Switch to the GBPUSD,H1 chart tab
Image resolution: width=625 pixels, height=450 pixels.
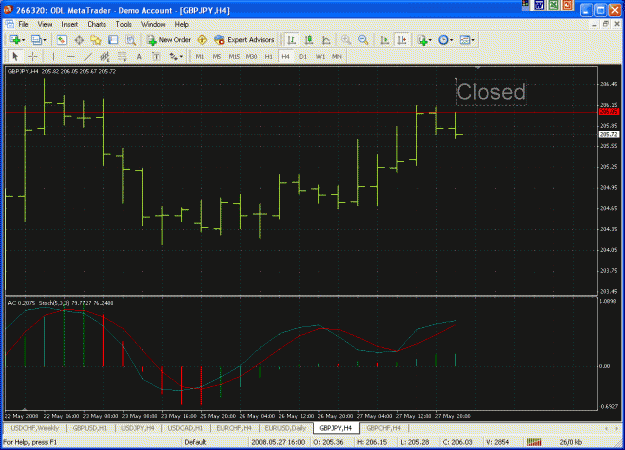coord(90,428)
